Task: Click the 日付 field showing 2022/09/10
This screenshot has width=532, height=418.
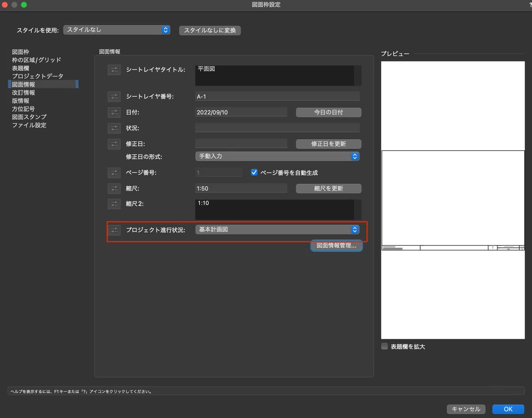Action: pos(241,112)
